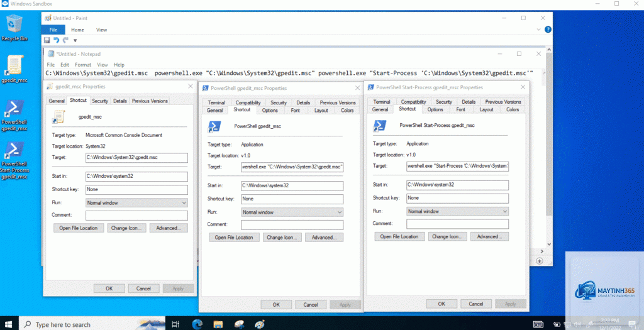Open Notepad's Edit menu
This screenshot has width=644, height=330.
click(65, 65)
